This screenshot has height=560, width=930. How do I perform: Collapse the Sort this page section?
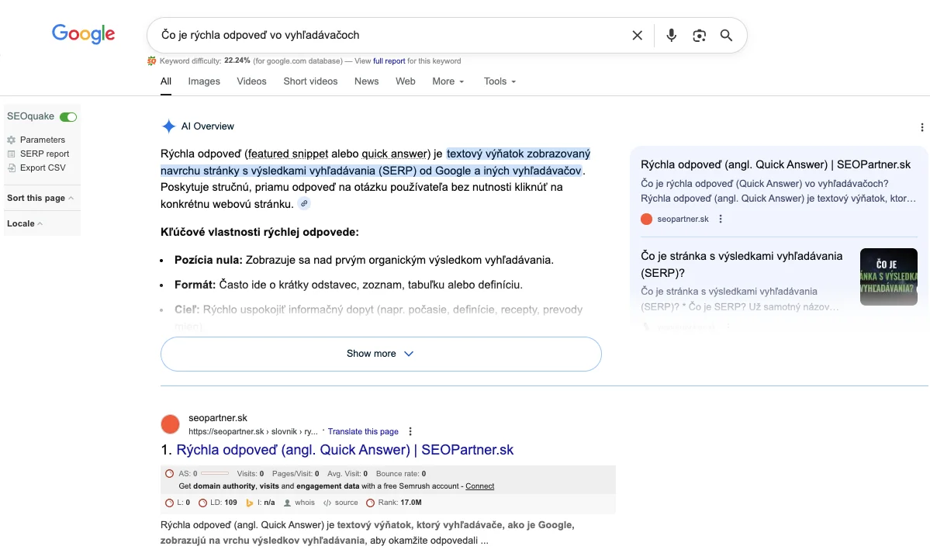pyautogui.click(x=40, y=198)
